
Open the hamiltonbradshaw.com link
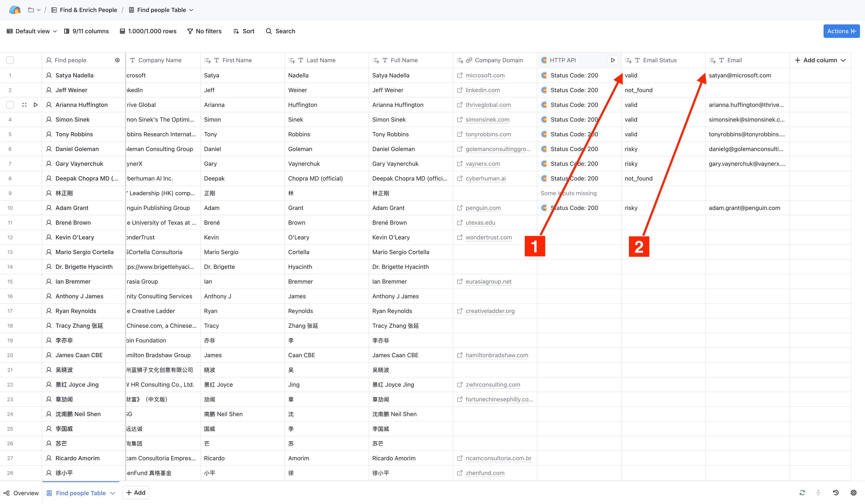coord(497,355)
